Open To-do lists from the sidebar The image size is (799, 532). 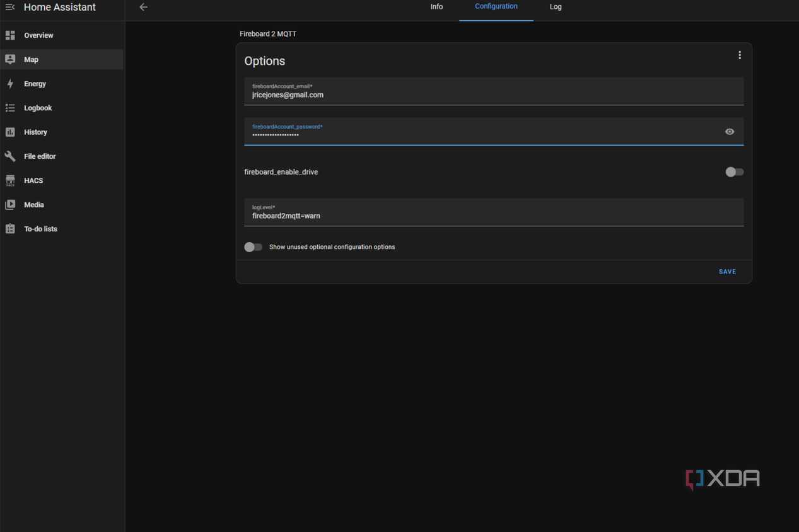[x=62, y=229]
